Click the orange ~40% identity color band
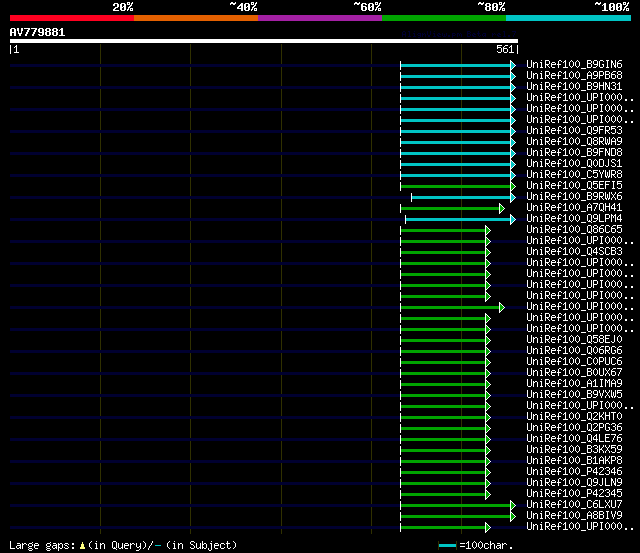 pyautogui.click(x=196, y=18)
